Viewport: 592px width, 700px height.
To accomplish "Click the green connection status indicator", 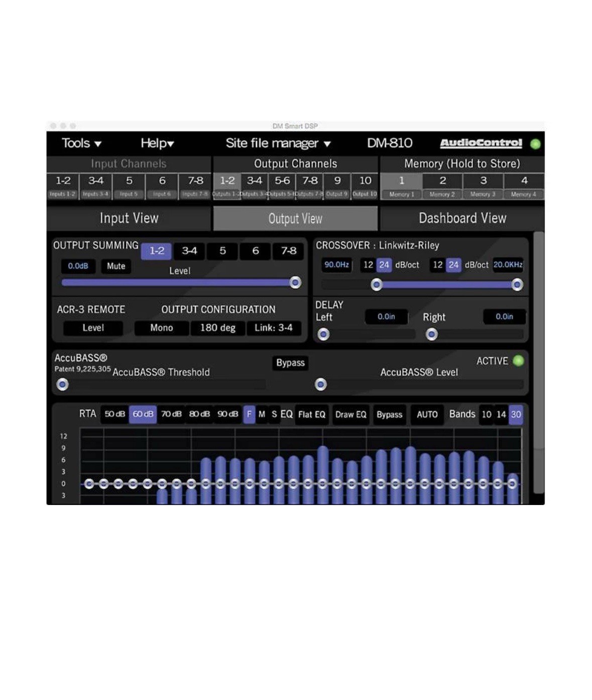I will click(x=535, y=144).
